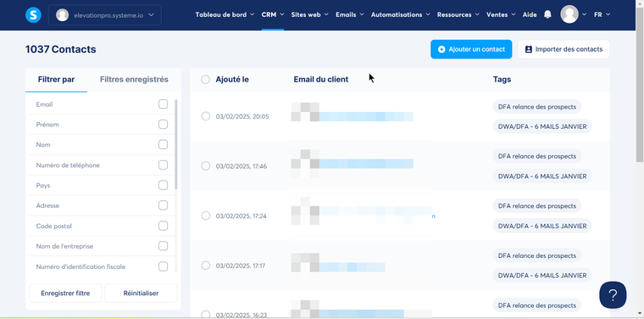644x319 pixels.
Task: Click the filter list vertical scrollbar
Action: [x=176, y=144]
